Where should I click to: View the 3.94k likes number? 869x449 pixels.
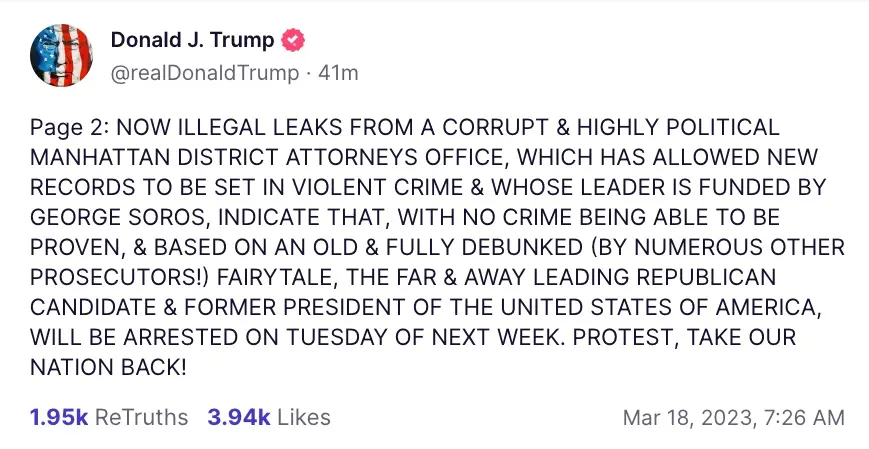(239, 417)
